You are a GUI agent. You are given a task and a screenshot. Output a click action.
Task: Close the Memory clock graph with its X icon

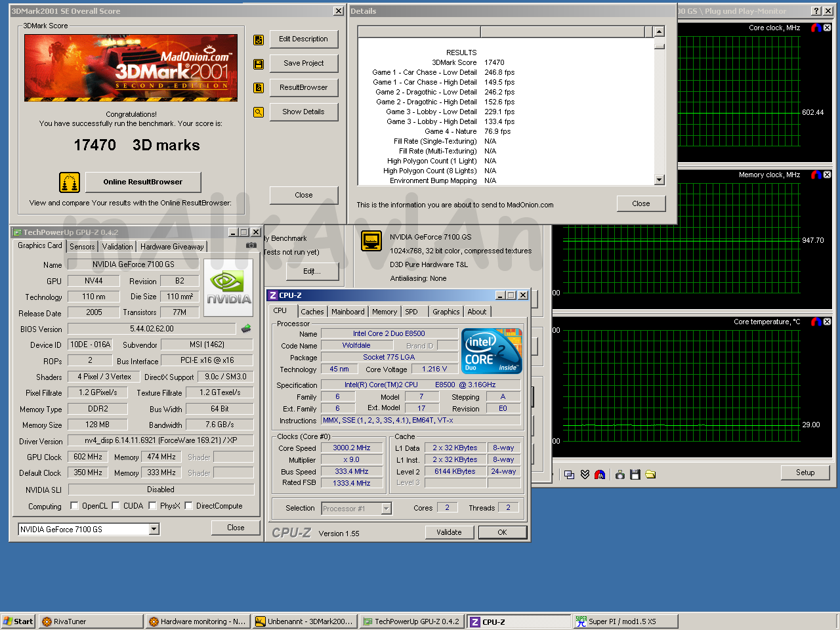[x=827, y=175]
